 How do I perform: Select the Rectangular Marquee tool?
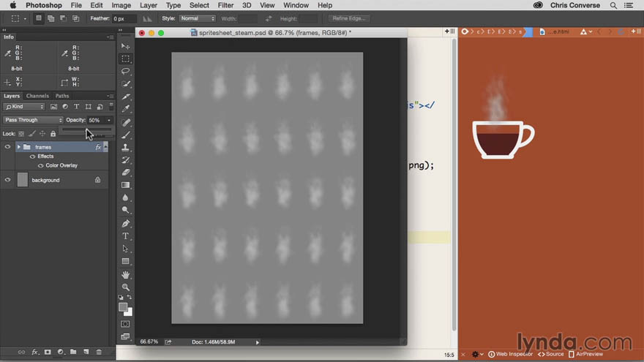tap(126, 59)
